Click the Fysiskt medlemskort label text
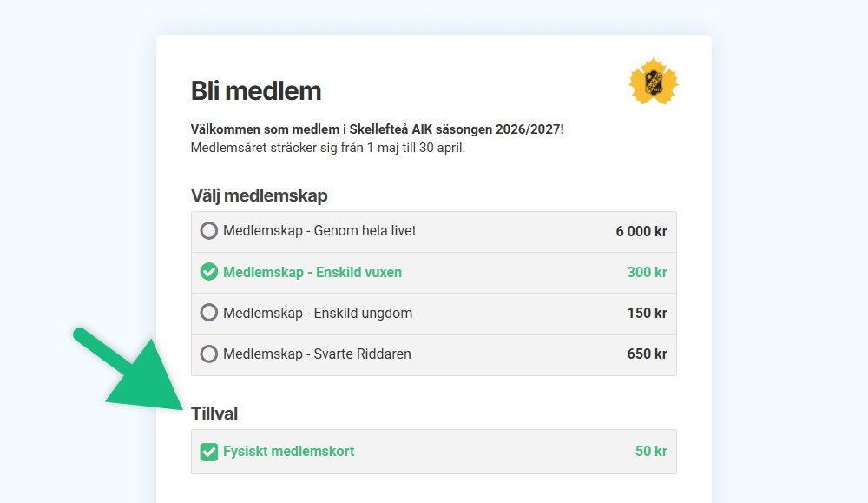Image resolution: width=868 pixels, height=503 pixels. click(288, 452)
